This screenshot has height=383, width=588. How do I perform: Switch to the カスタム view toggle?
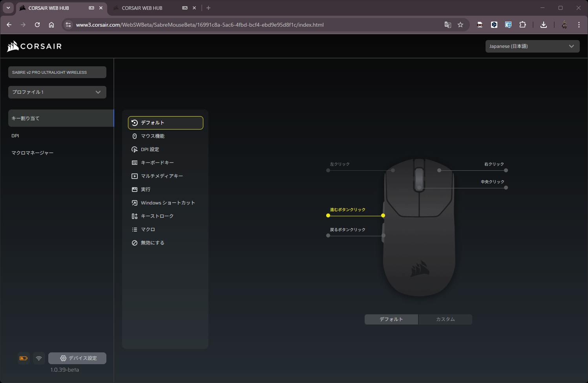pyautogui.click(x=445, y=319)
